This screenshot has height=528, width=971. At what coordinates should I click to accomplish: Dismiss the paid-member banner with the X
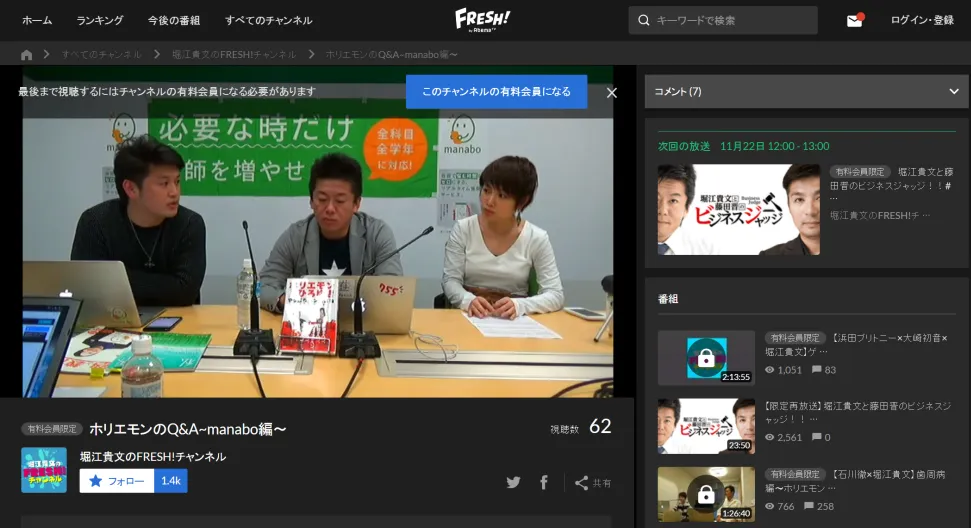coord(612,93)
